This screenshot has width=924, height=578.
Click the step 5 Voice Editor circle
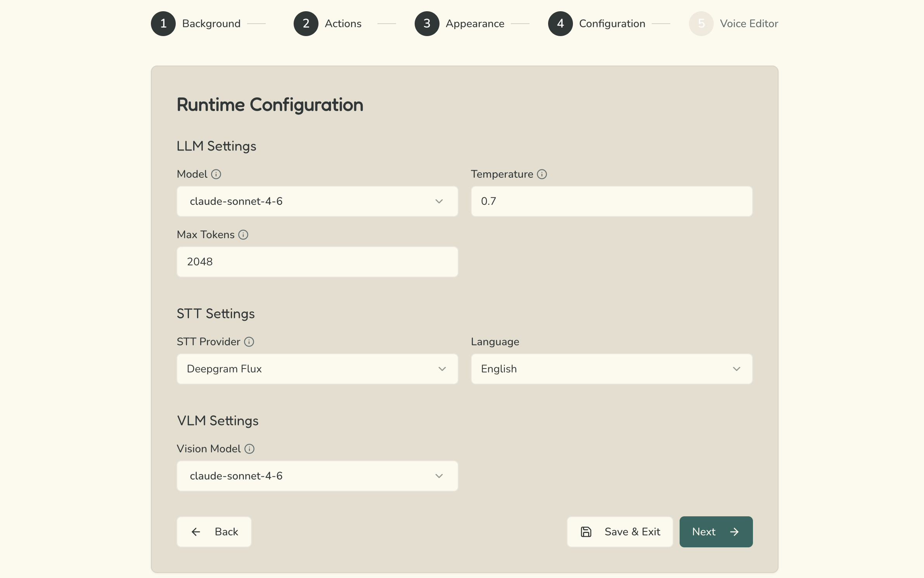(x=701, y=24)
